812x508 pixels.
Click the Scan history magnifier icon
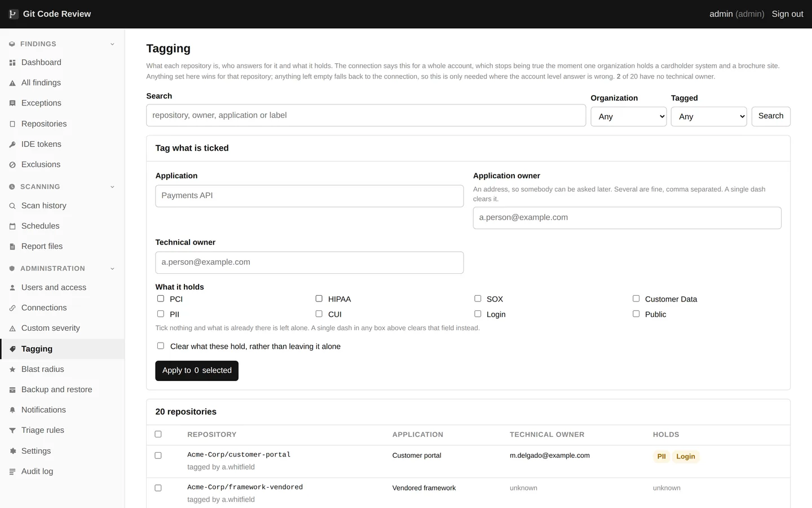[x=12, y=206]
